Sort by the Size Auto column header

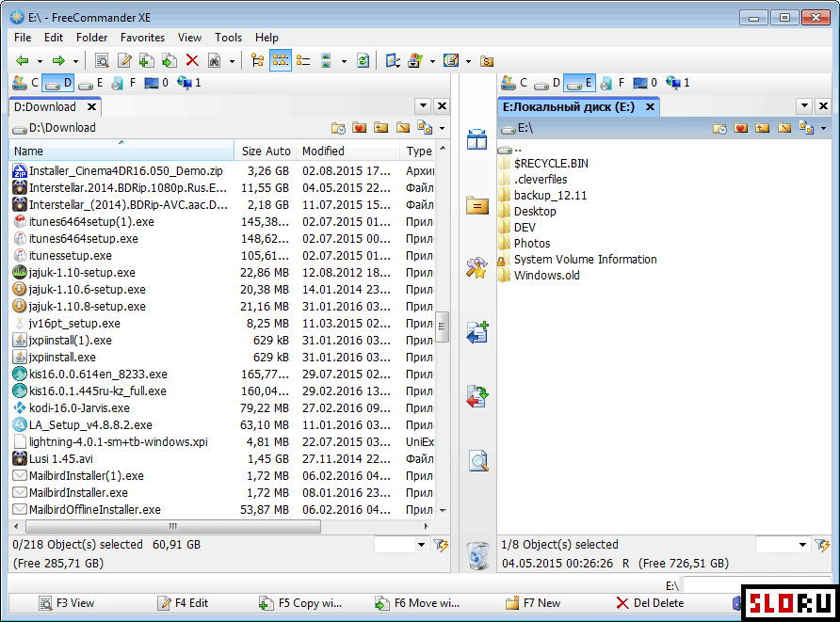pos(266,151)
